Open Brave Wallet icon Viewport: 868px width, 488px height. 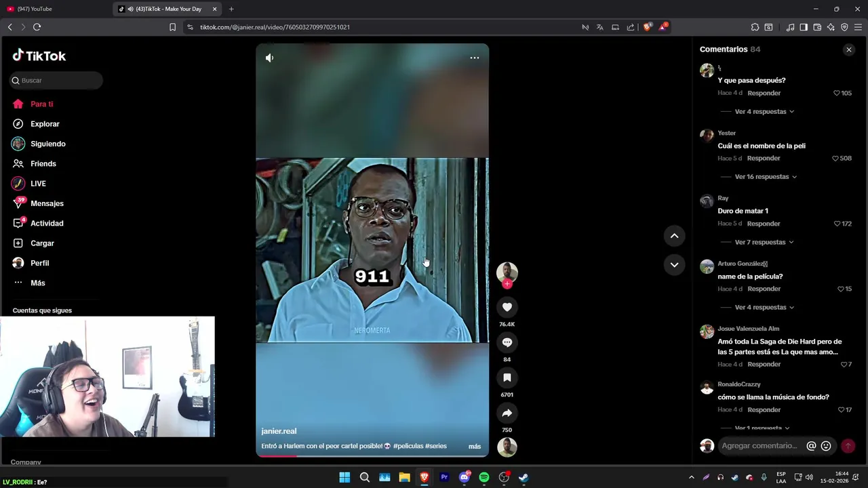[817, 27]
